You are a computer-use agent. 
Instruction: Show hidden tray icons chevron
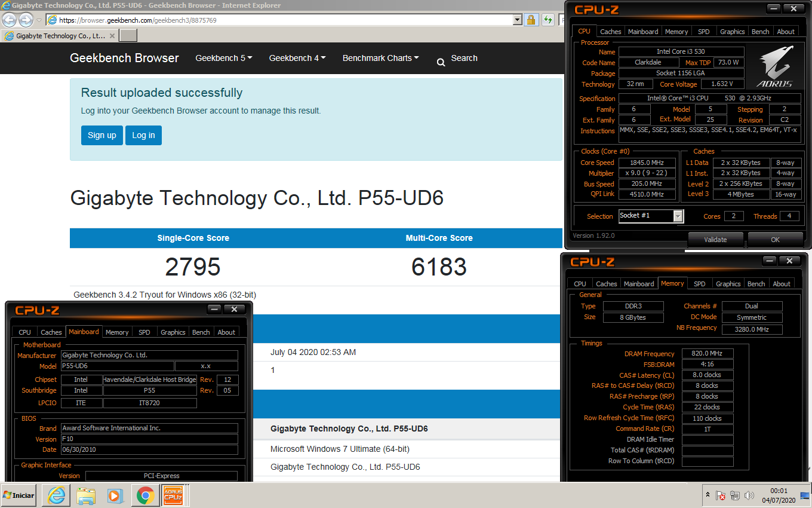pyautogui.click(x=708, y=496)
